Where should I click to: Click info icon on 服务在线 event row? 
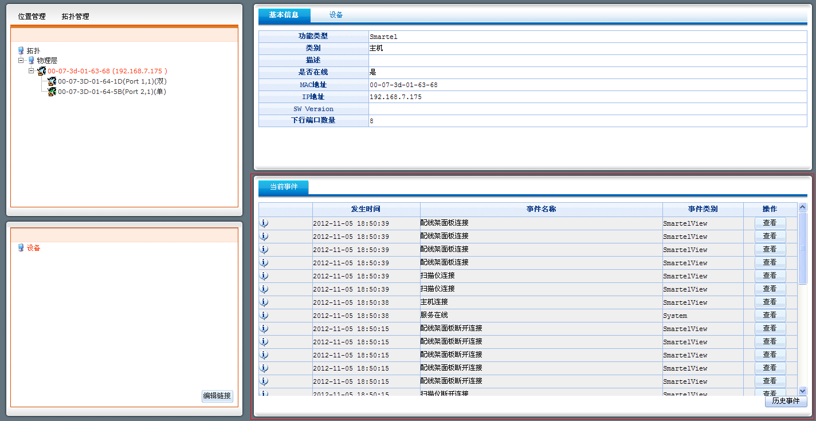point(264,315)
